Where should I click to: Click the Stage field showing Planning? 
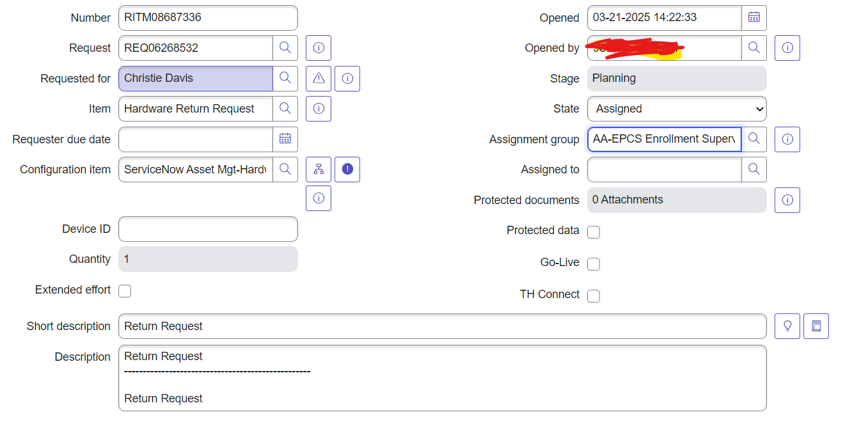click(677, 79)
